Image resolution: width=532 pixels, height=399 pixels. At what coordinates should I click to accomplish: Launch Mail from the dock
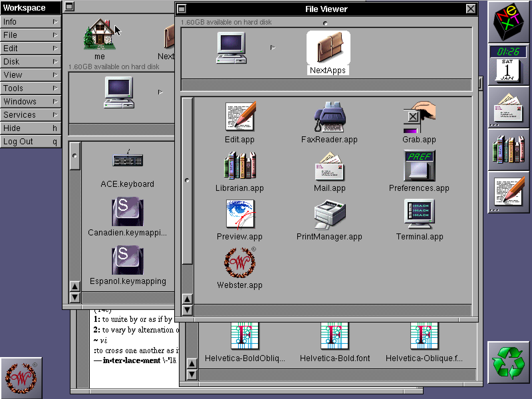click(x=508, y=107)
